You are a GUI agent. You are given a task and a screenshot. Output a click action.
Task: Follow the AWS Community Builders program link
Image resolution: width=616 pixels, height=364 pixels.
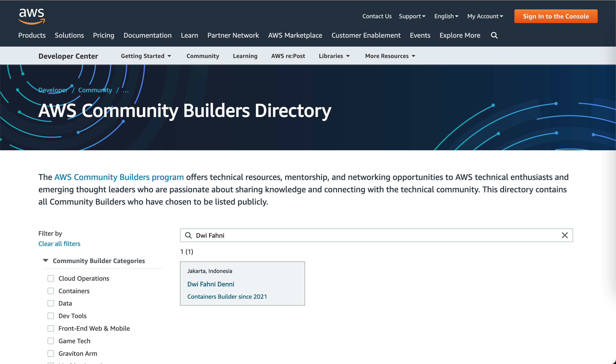pyautogui.click(x=119, y=177)
